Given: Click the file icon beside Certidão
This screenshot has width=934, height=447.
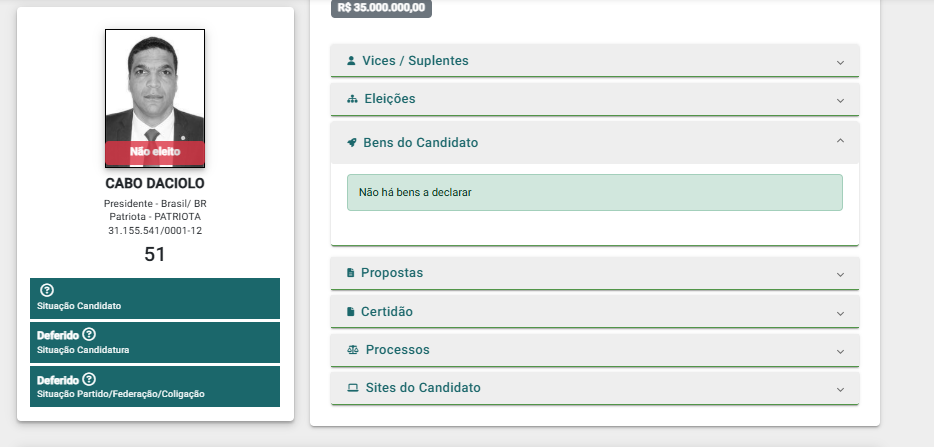Looking at the screenshot, I should coord(350,312).
